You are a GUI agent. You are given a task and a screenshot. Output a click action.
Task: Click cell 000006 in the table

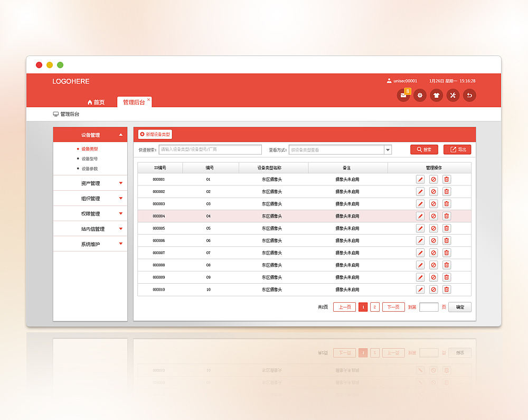click(x=159, y=240)
